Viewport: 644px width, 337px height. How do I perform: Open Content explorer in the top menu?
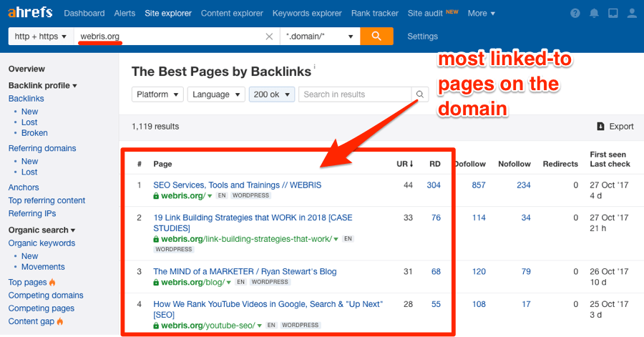(232, 13)
